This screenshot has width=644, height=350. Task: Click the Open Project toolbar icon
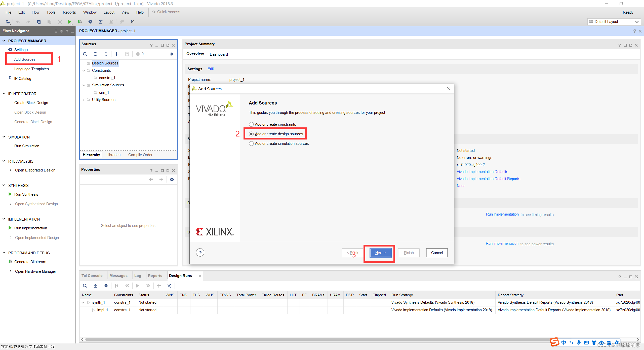pyautogui.click(x=8, y=22)
